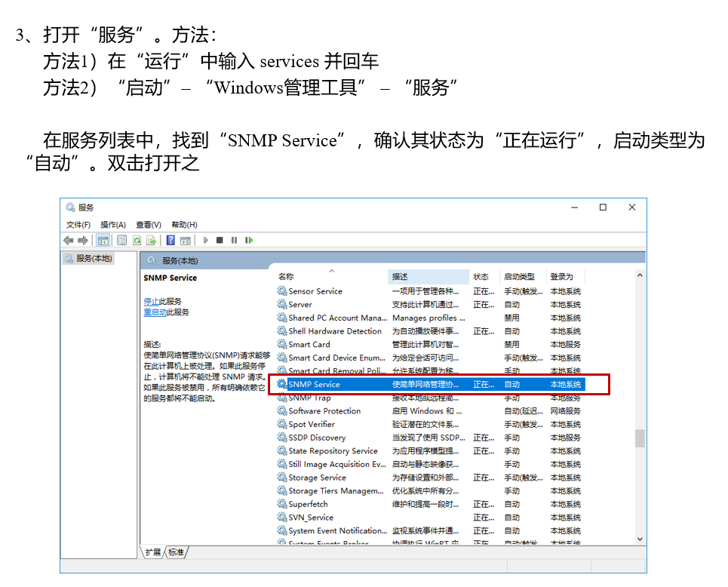Close the Services window
The height and width of the screenshot is (587, 728).
click(x=632, y=207)
